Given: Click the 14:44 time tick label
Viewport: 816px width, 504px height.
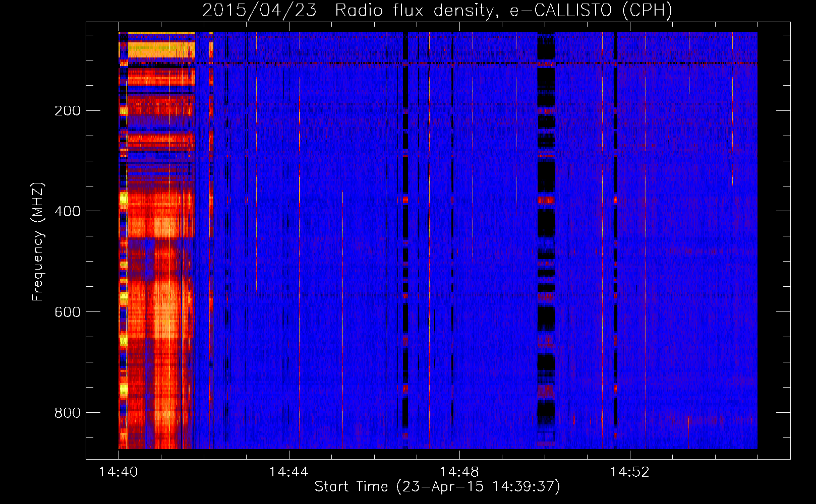Looking at the screenshot, I should tap(289, 472).
